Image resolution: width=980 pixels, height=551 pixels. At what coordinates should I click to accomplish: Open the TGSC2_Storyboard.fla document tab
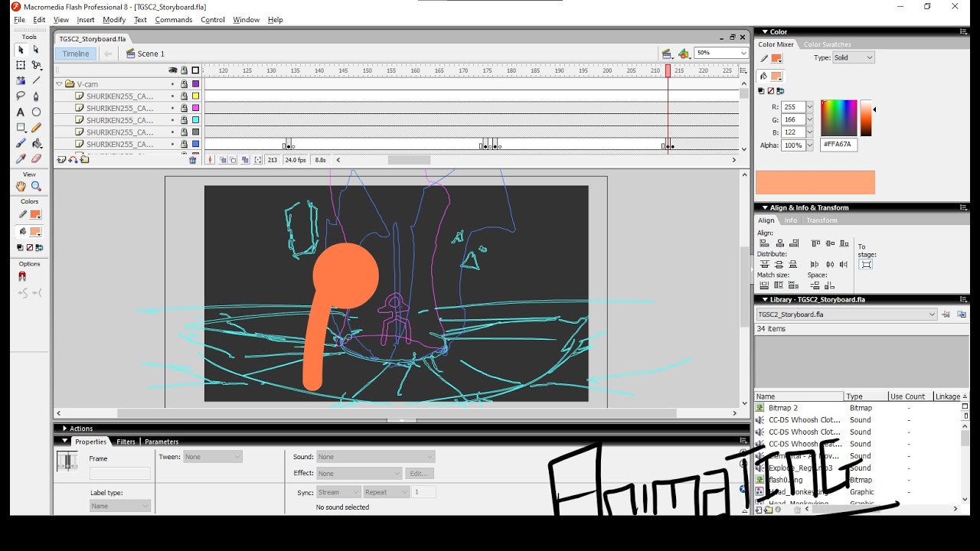tap(93, 38)
